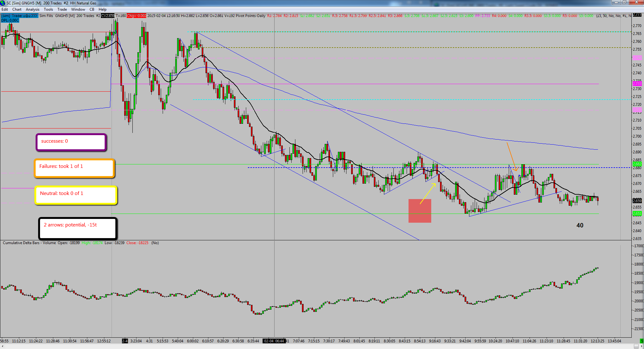Click the 2.645 price scale value
The image size is (644, 349).
tap(637, 223)
